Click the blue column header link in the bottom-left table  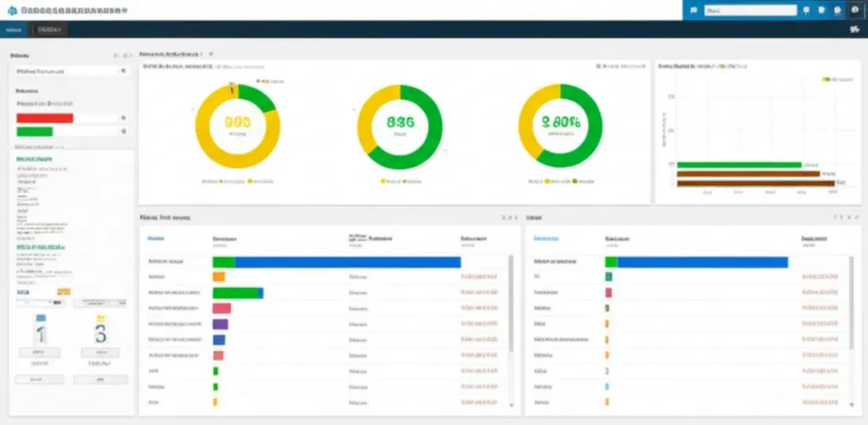(x=156, y=238)
